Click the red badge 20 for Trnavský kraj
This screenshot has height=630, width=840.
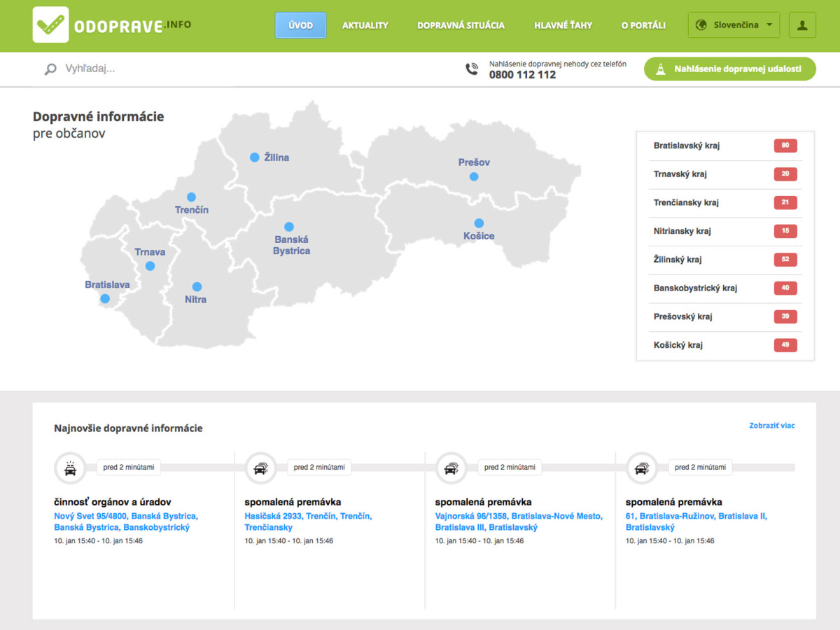(785, 174)
